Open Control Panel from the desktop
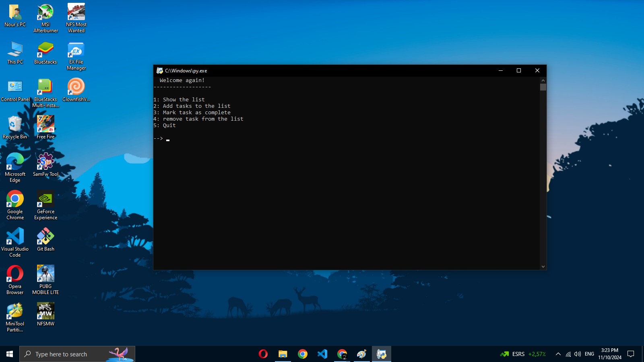The image size is (644, 362). pyautogui.click(x=15, y=90)
